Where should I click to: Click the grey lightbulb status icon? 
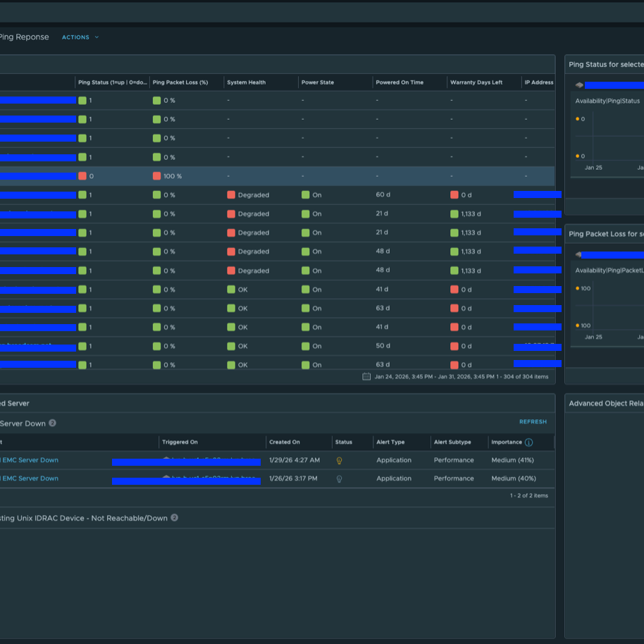(339, 478)
